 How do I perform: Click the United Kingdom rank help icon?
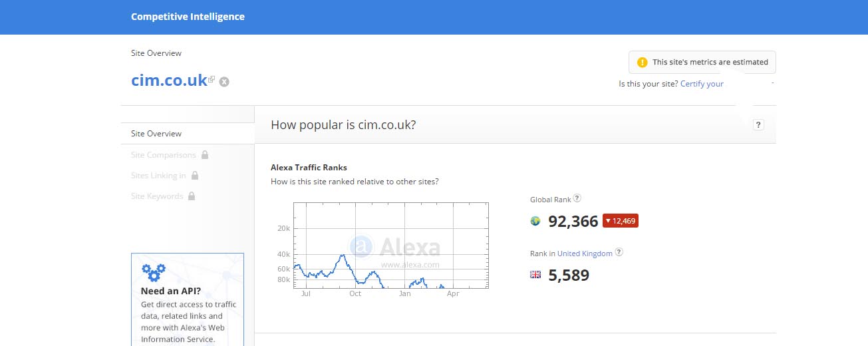click(619, 252)
